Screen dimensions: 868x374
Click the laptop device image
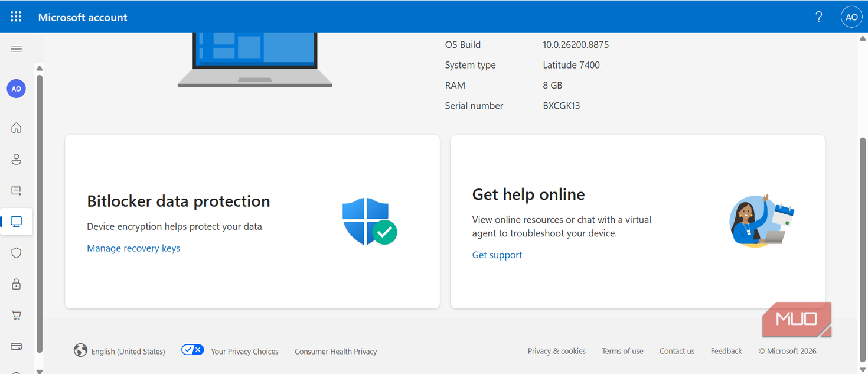[255, 60]
